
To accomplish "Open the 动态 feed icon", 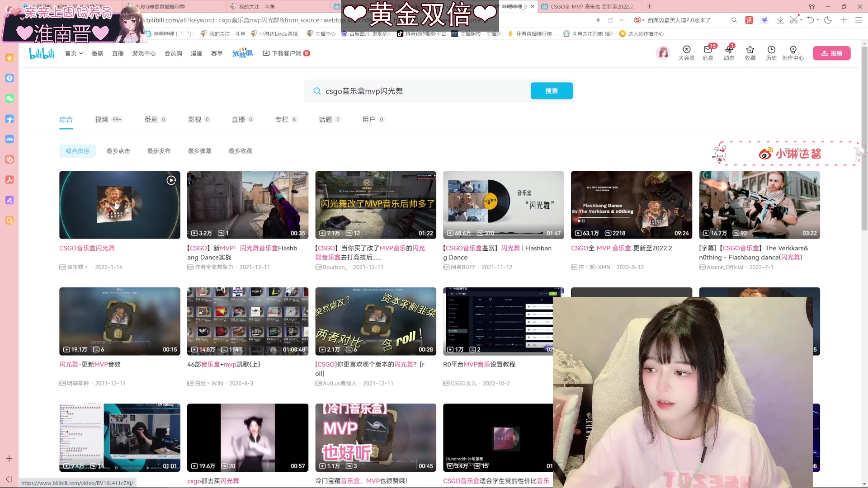I will (x=729, y=53).
